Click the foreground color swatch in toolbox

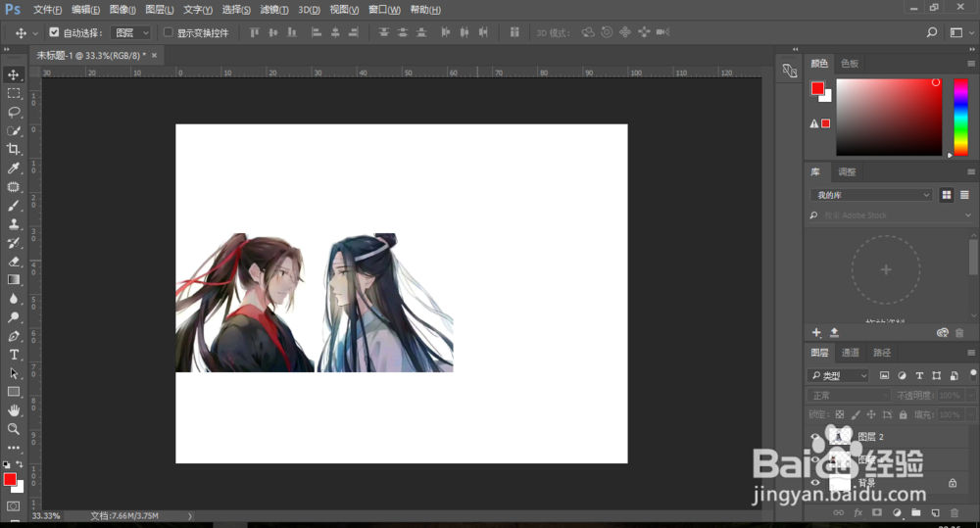(x=10, y=479)
